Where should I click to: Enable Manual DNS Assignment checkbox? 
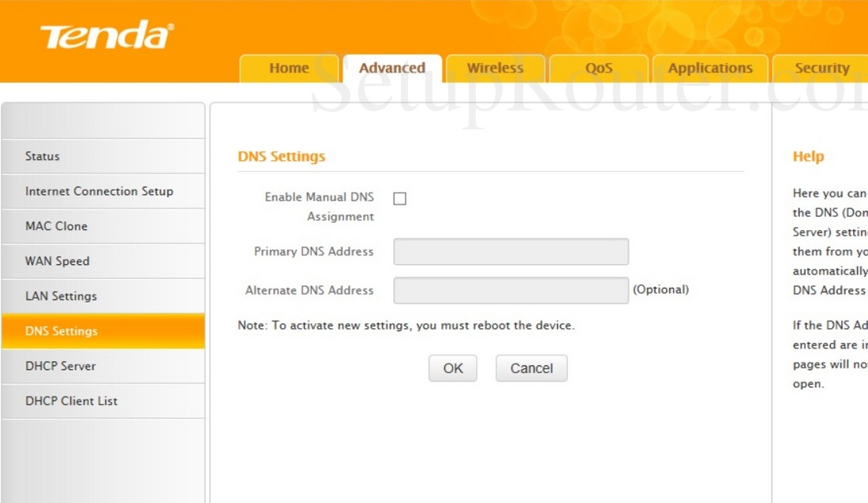click(x=400, y=199)
